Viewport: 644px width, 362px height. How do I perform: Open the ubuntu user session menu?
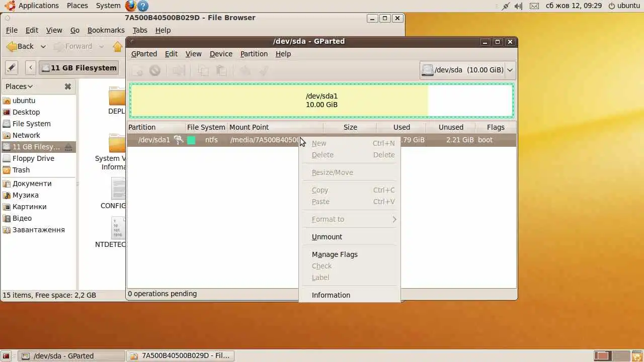point(624,6)
